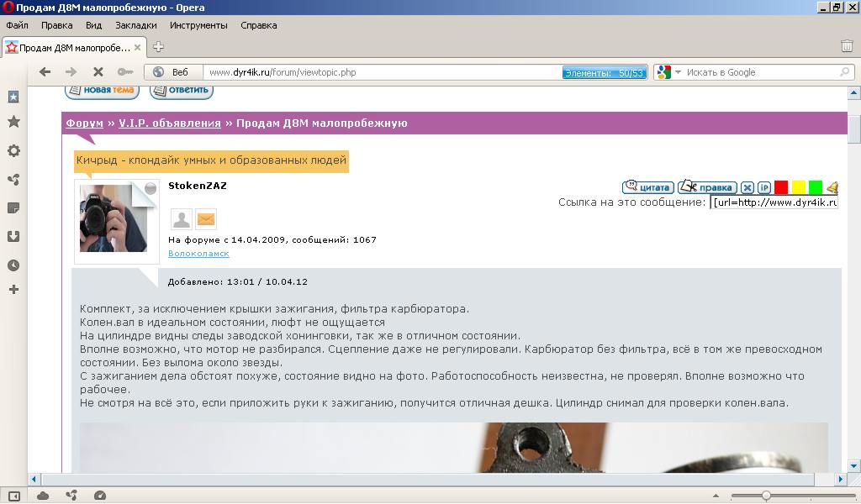Show poster IP with iP icon
Screen dimensions: 861x504
(763, 187)
